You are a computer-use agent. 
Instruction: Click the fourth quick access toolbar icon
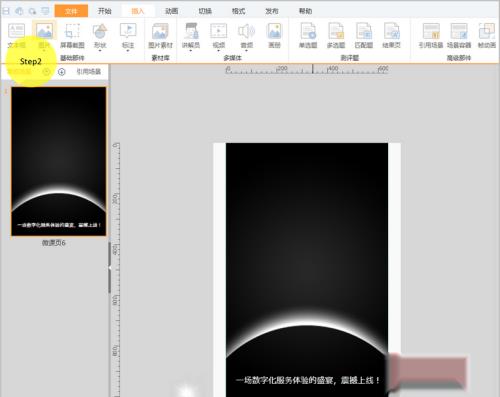coord(45,11)
